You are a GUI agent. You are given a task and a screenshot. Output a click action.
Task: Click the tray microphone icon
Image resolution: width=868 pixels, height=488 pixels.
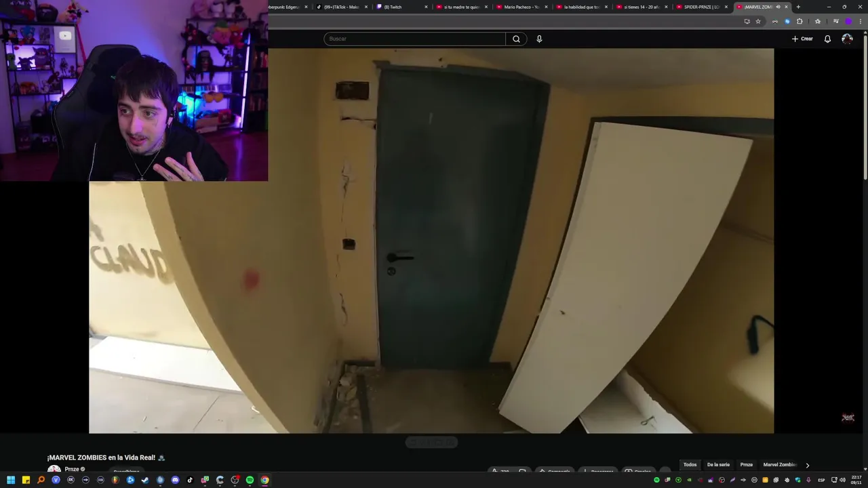[808, 480]
